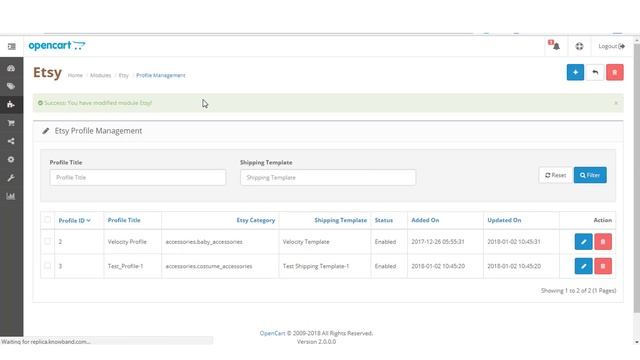Sort by Profile Title column
The image size is (640, 360).
click(124, 220)
